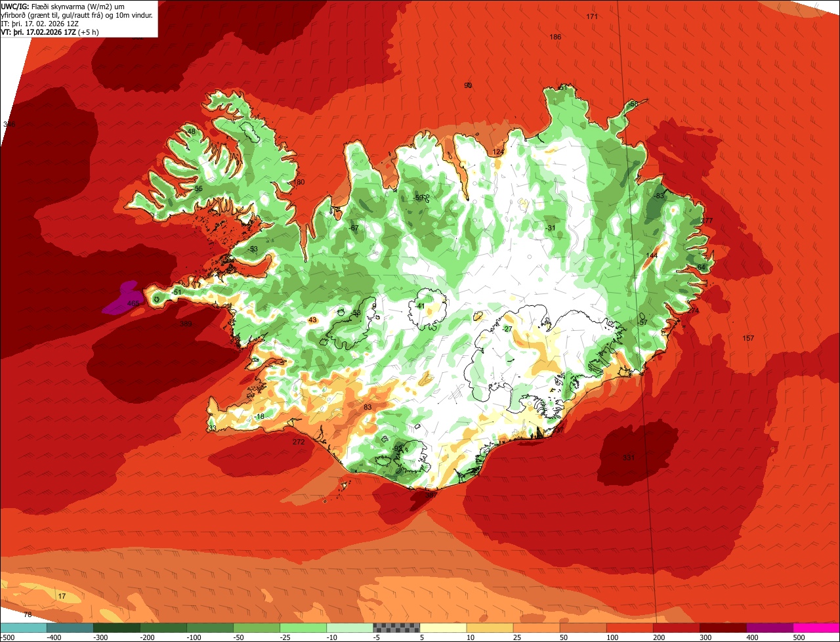Click the 186 flux value on the map
This screenshot has height=642, width=840.
tap(555, 37)
